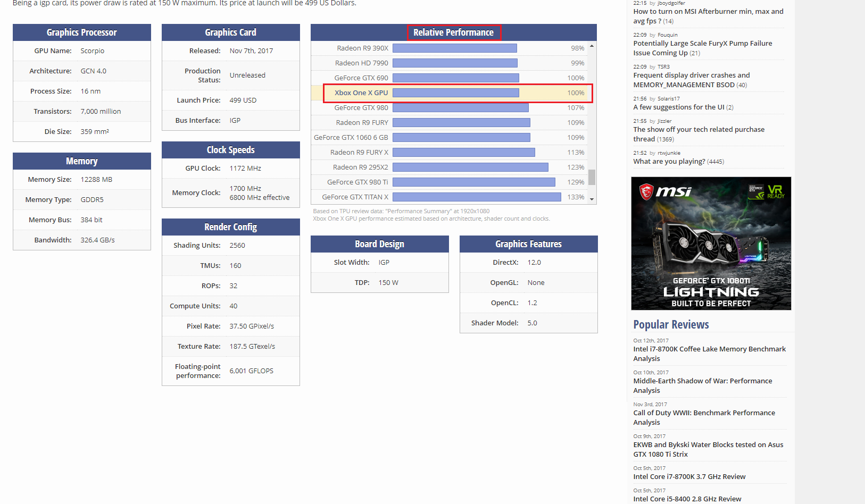Click forum poster name jboydgolfer
Viewport: 865px width, 504px height.
coord(671,3)
